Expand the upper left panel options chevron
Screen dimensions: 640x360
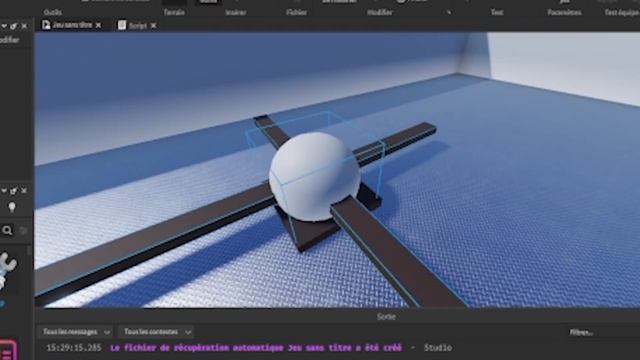(x=4, y=26)
